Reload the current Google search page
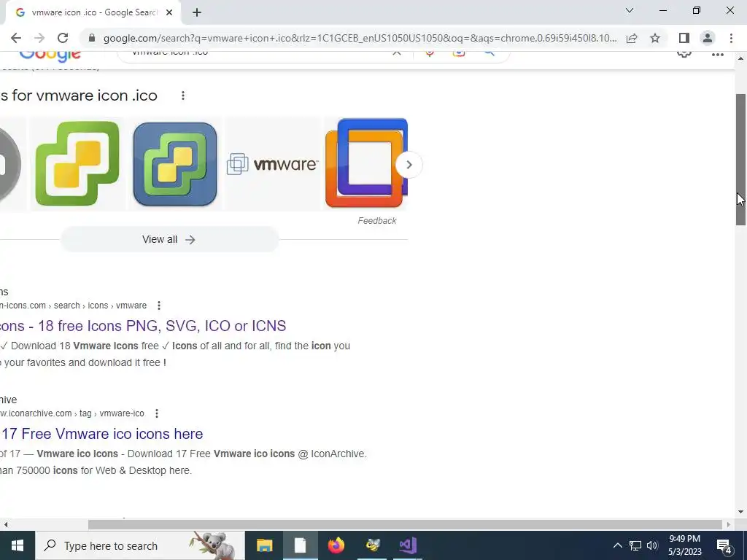The width and height of the screenshot is (747, 560). 63,38
